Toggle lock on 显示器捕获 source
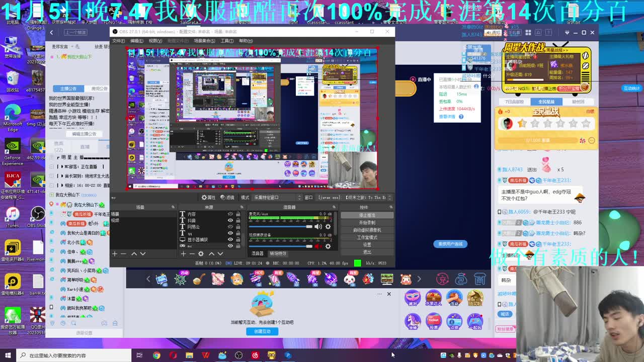The height and width of the screenshot is (362, 644). [x=238, y=240]
